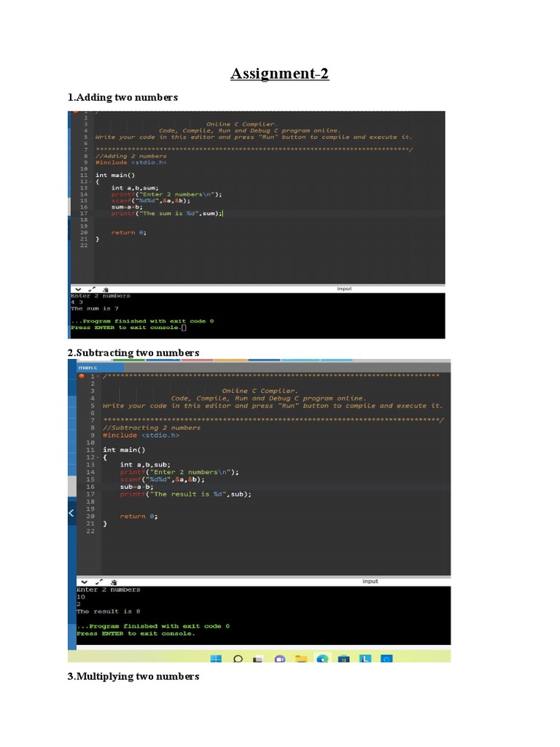Click 'The result is 8' console output

pyautogui.click(x=109, y=612)
